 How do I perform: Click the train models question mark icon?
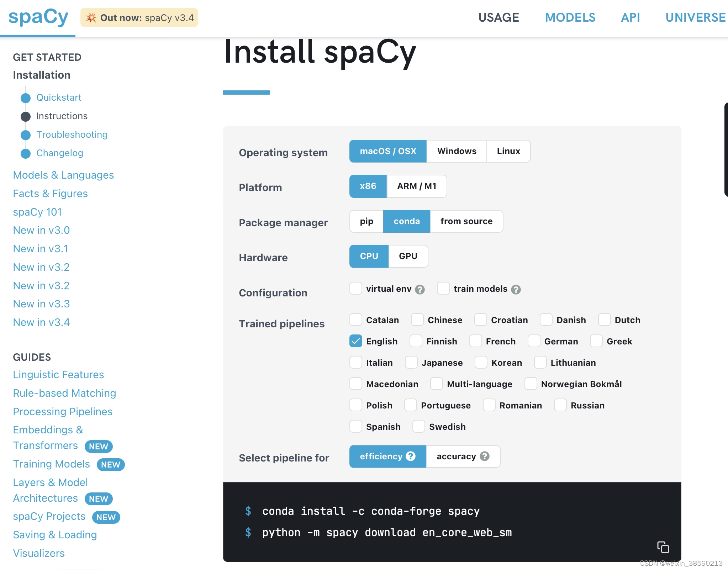pos(517,289)
